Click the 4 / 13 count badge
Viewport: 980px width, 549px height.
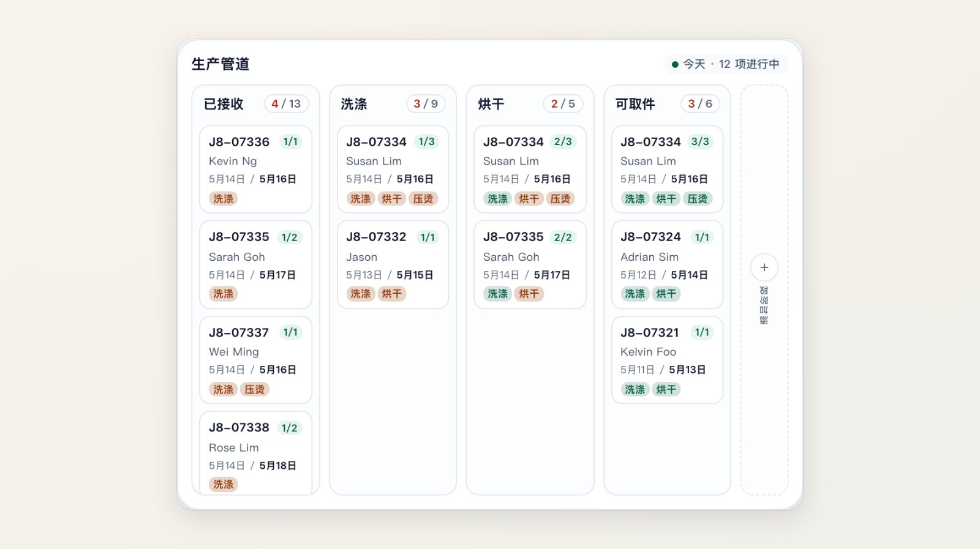coord(286,104)
